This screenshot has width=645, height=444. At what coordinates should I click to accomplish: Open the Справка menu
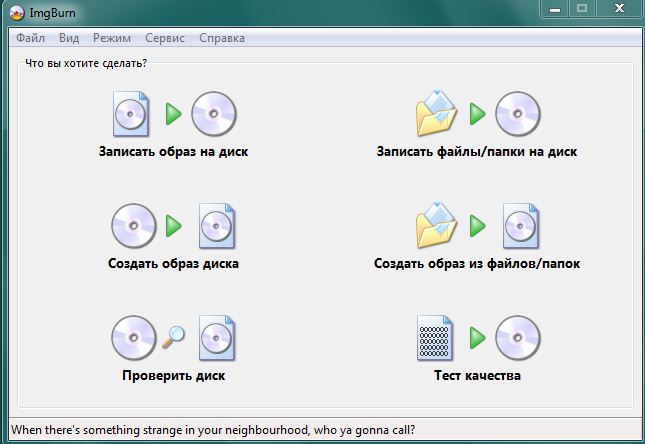coord(222,38)
